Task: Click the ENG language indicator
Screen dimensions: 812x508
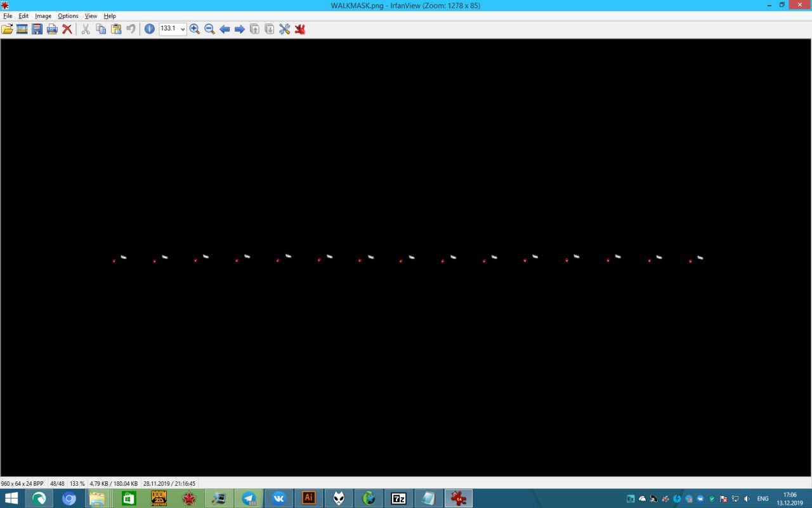Action: coord(763,499)
